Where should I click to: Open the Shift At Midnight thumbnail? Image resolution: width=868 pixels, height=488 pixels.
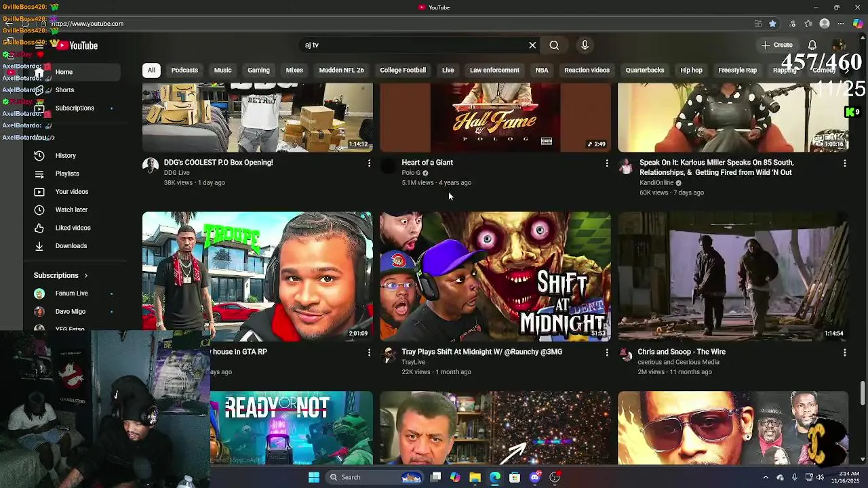(495, 277)
